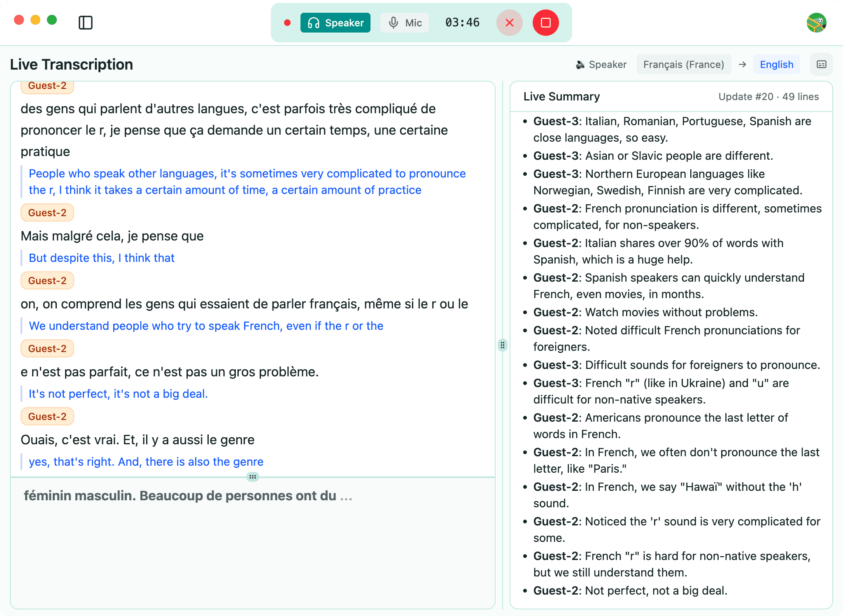Click the first Guest-2 speaker chip
The width and height of the screenshot is (843, 616).
point(47,86)
